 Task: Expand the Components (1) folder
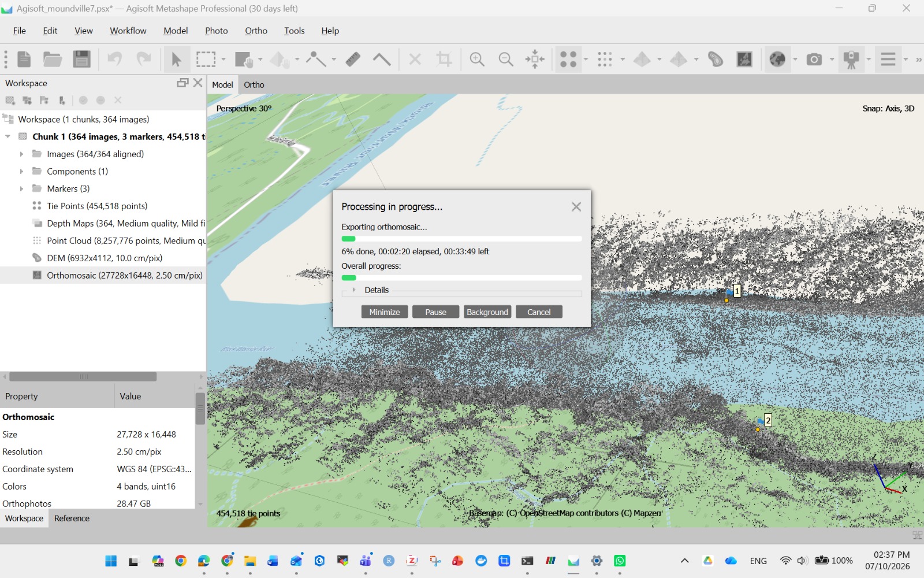pyautogui.click(x=21, y=172)
